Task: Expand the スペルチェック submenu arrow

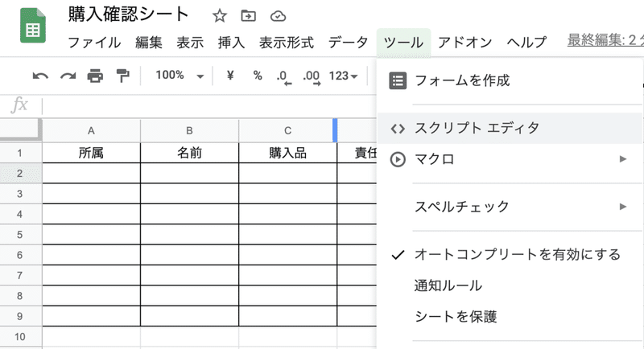Action: (623, 207)
